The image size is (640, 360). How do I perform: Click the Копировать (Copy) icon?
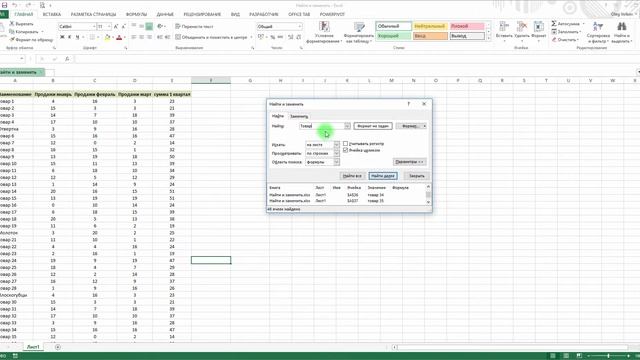(x=12, y=31)
